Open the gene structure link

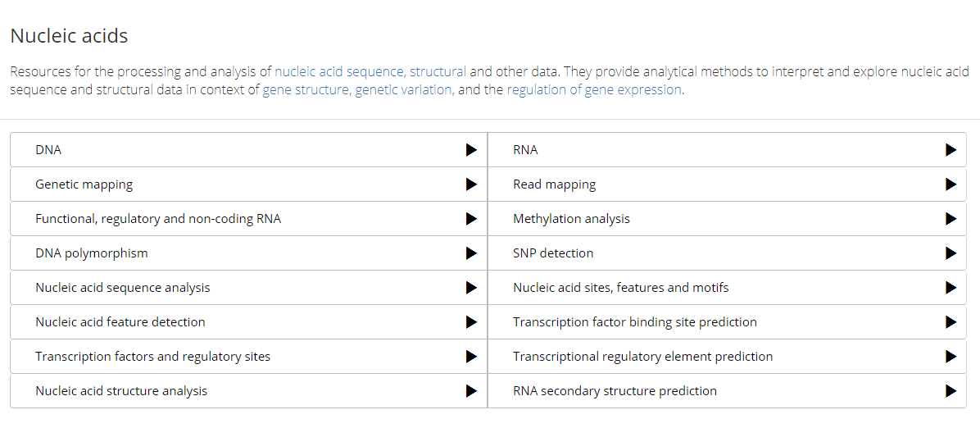point(306,89)
